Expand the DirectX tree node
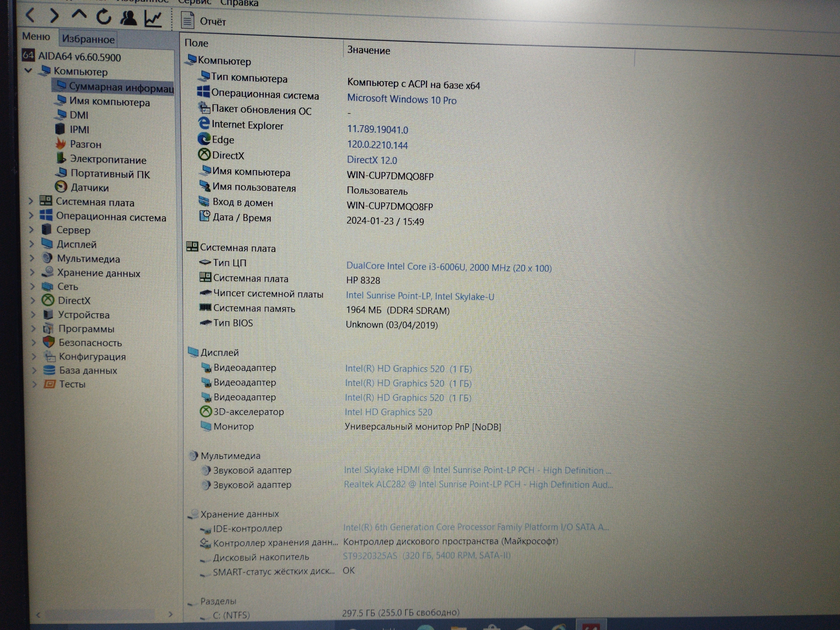 click(x=33, y=300)
